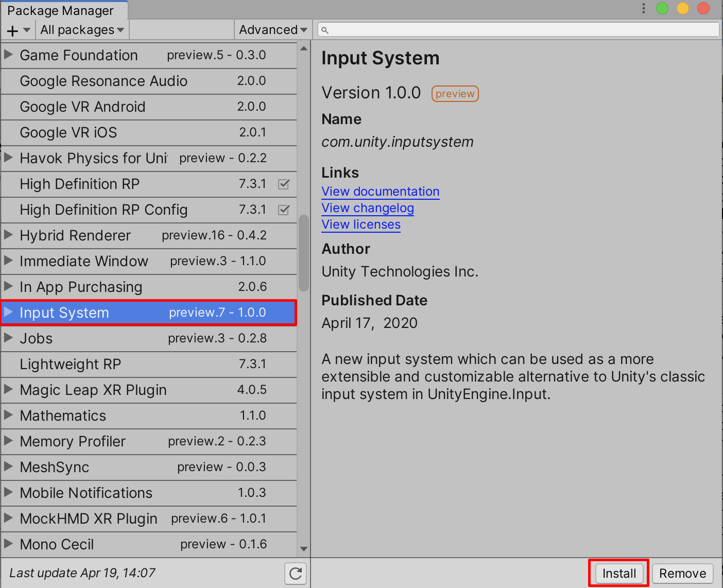The width and height of the screenshot is (723, 588).
Task: Click the search magnifier icon
Action: 325,30
